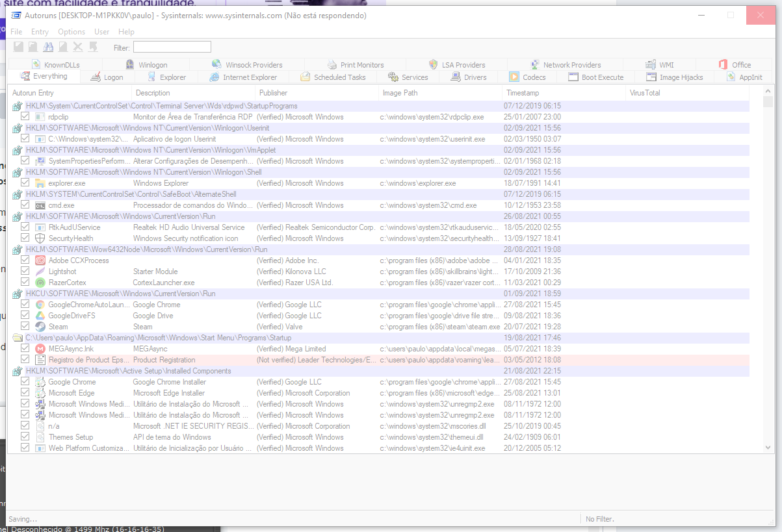Select the rdpclip entry's program icon
This screenshot has width=782, height=532.
(x=40, y=117)
